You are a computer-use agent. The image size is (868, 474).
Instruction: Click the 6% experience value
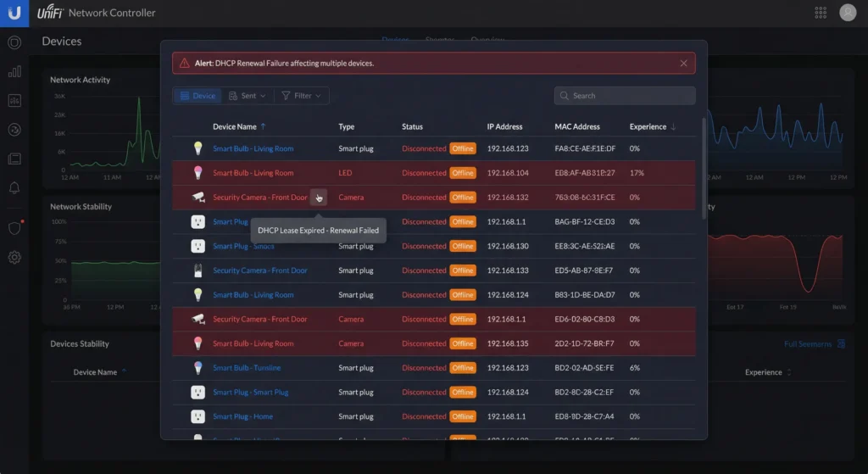[x=634, y=368]
